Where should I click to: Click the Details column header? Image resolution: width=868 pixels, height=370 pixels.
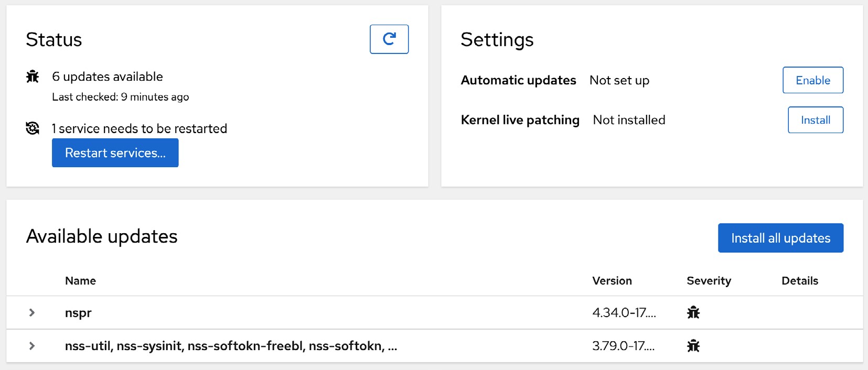[x=800, y=281]
